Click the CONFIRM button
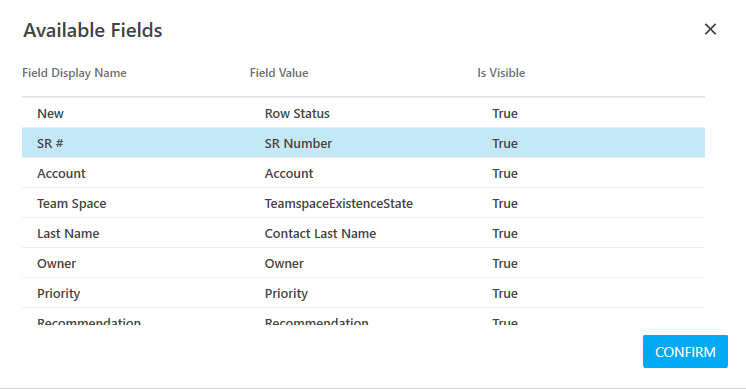Viewport: 746px width, 389px height. 685,351
